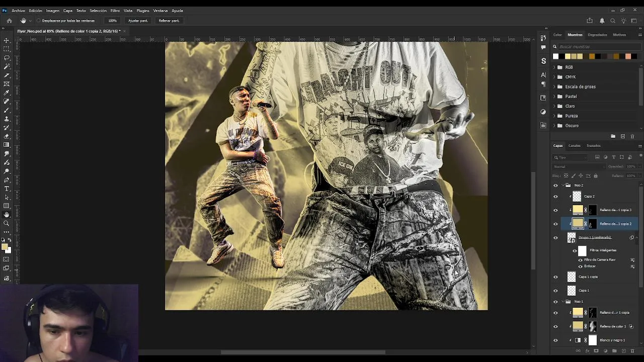Click the trash icon in the Layers panel

tap(632, 351)
